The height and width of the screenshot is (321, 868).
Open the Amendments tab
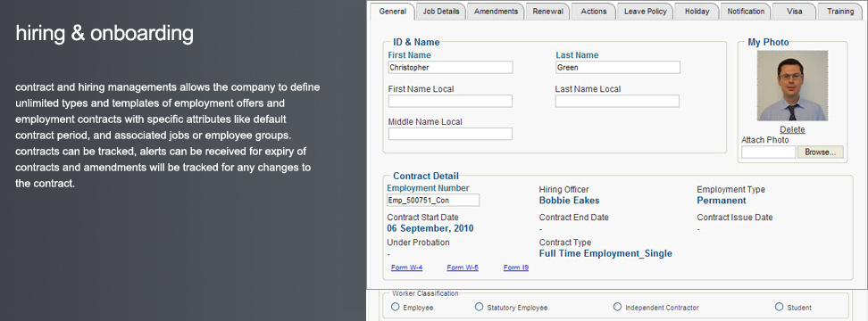tap(496, 12)
